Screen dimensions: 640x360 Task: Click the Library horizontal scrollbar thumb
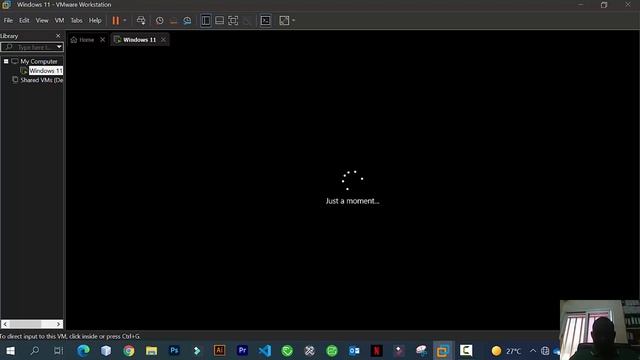point(25,324)
